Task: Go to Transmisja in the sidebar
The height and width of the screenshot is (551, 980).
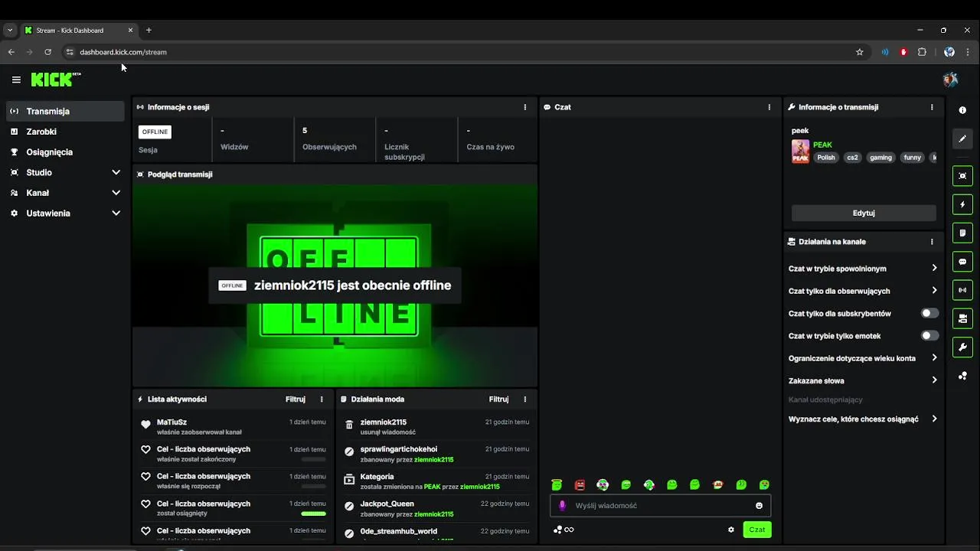Action: 65,111
